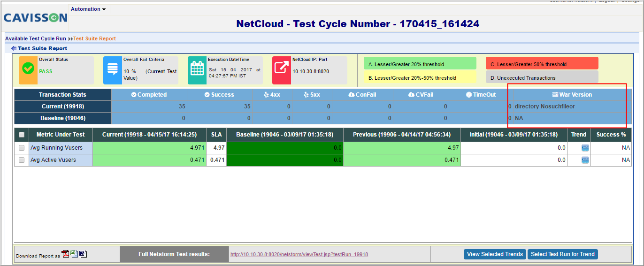Click the red Lesser/Greater 50% threshold legend
Image resolution: width=644 pixels, height=266 pixels.
pos(542,64)
